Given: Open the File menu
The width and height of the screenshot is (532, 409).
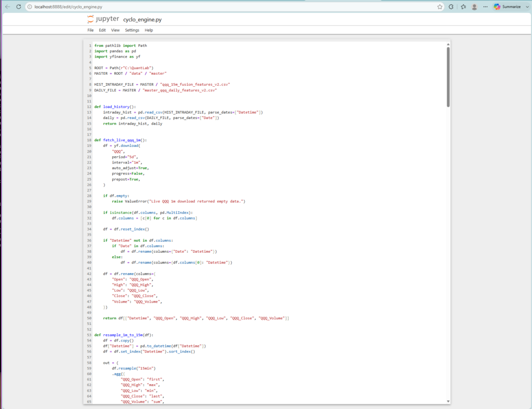Looking at the screenshot, I should click(x=90, y=30).
